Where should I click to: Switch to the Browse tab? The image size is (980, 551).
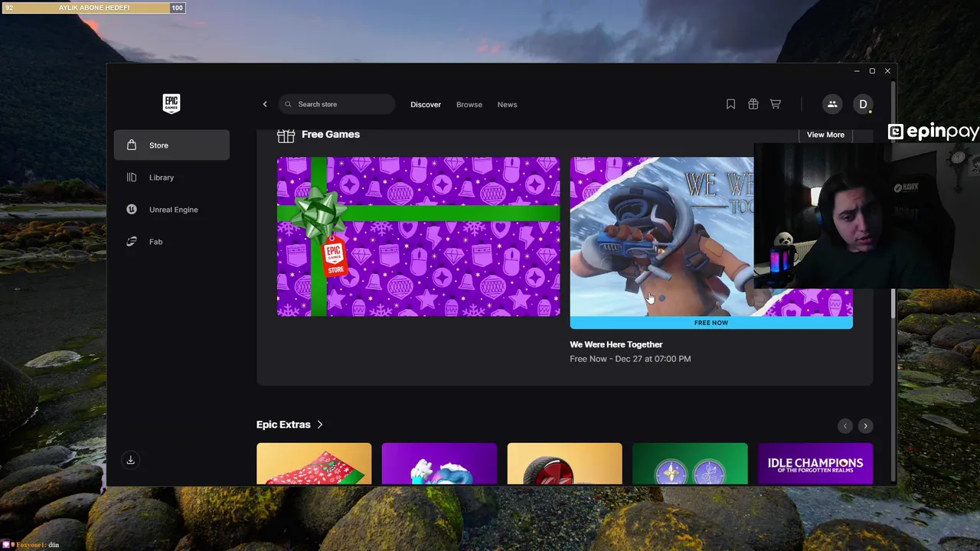469,105
